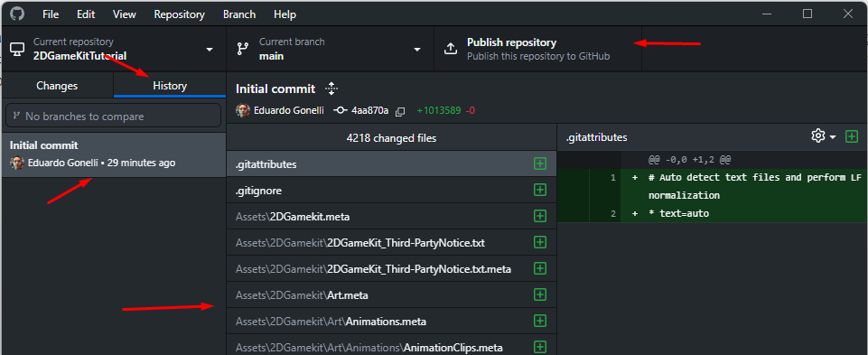Screen dimensions: 868x355
Task: Click Eduardo Gonelli avatar in history list
Action: point(17,163)
